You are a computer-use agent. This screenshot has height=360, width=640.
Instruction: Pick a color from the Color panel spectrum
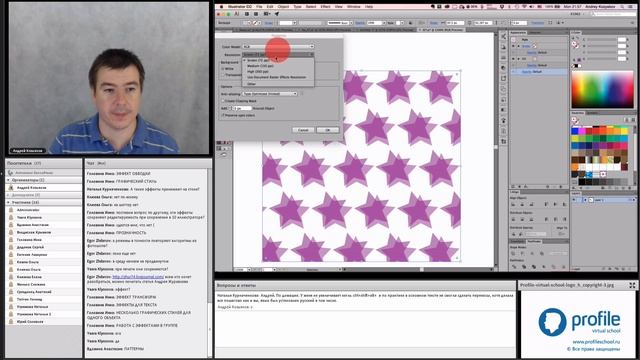coord(602,90)
